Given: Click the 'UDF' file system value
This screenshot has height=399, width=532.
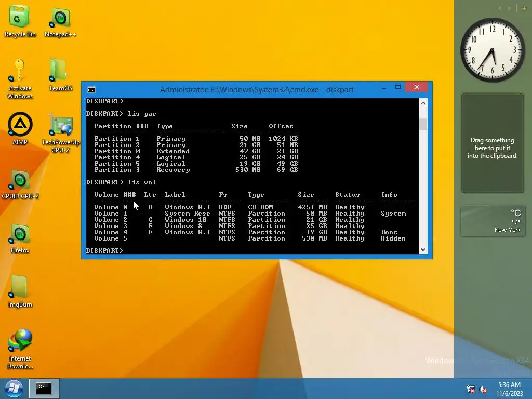Looking at the screenshot, I should click(x=225, y=207).
